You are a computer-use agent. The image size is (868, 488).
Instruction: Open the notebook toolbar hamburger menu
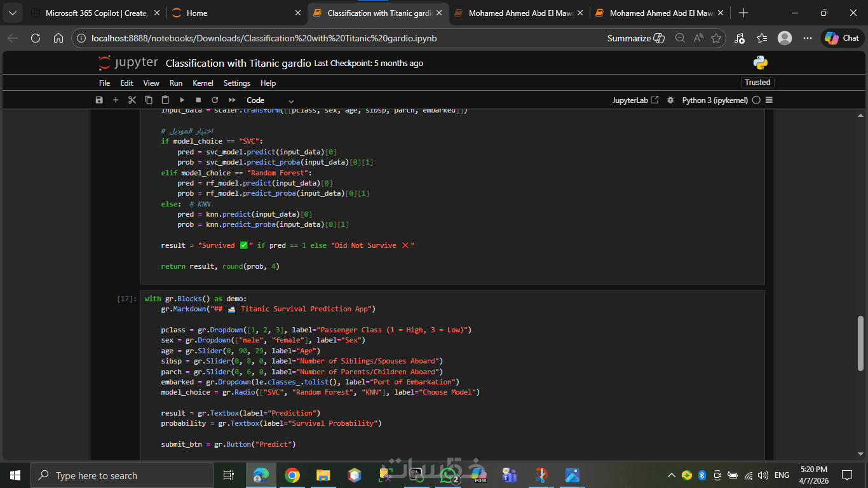click(770, 100)
